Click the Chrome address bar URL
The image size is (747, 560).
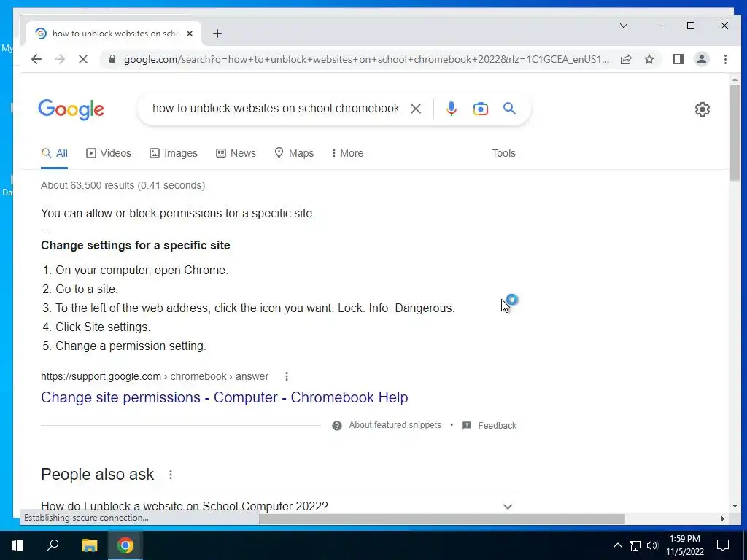point(366,60)
